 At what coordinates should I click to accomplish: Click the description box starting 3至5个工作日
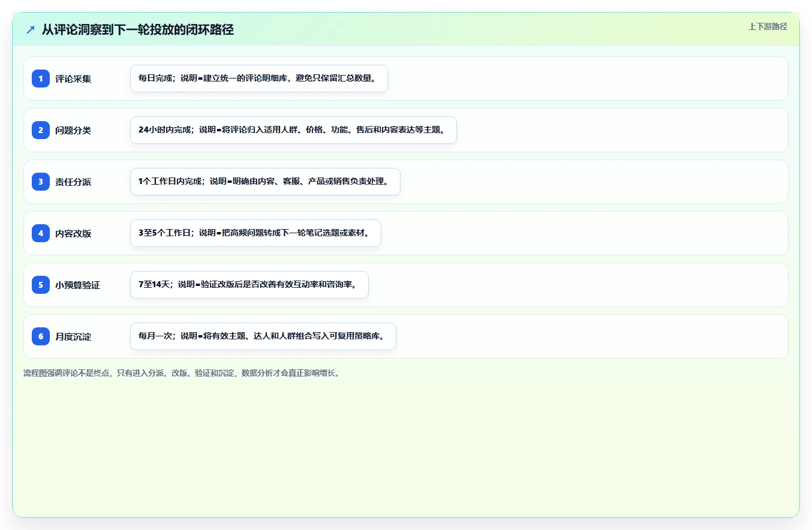tap(255, 233)
